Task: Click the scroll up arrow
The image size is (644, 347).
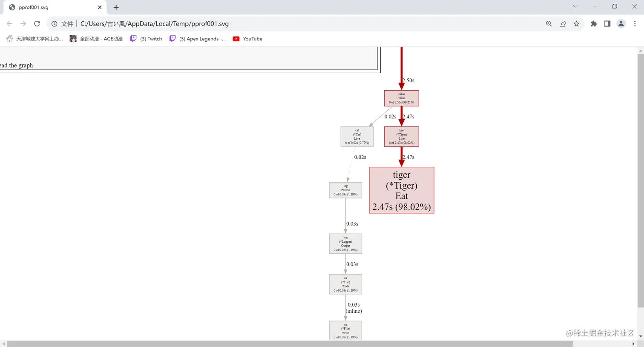Action: tap(641, 50)
